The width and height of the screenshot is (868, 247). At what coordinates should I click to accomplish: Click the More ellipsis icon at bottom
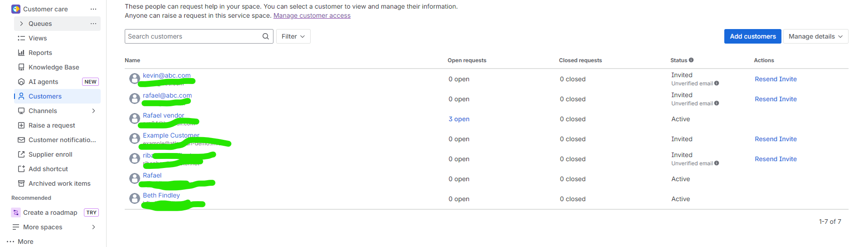click(10, 242)
